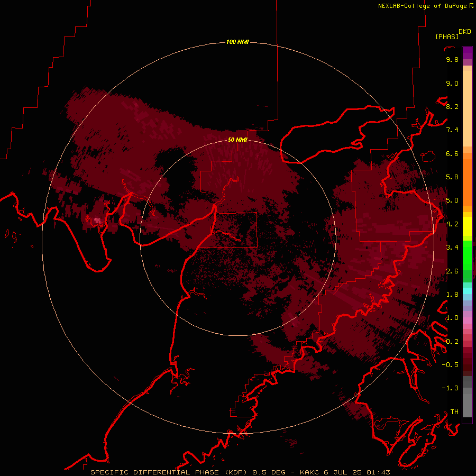Click the 9.8 value on the color scale
This screenshot has height=476, width=476.
(452, 59)
